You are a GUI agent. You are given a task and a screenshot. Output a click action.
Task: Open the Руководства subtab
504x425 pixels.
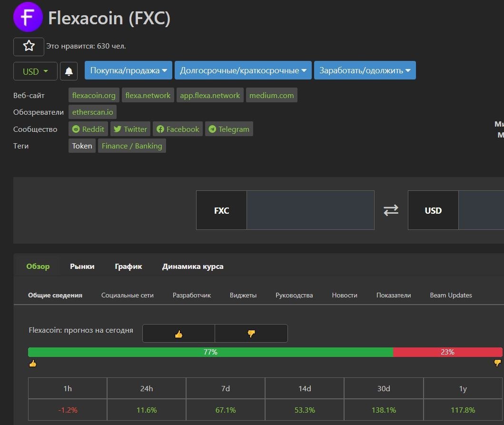(x=294, y=295)
